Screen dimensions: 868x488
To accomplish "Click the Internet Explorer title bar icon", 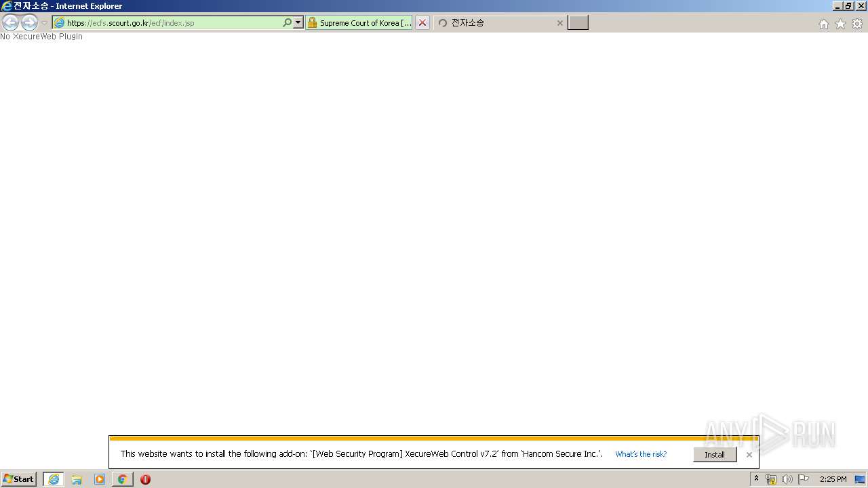I will (7, 6).
